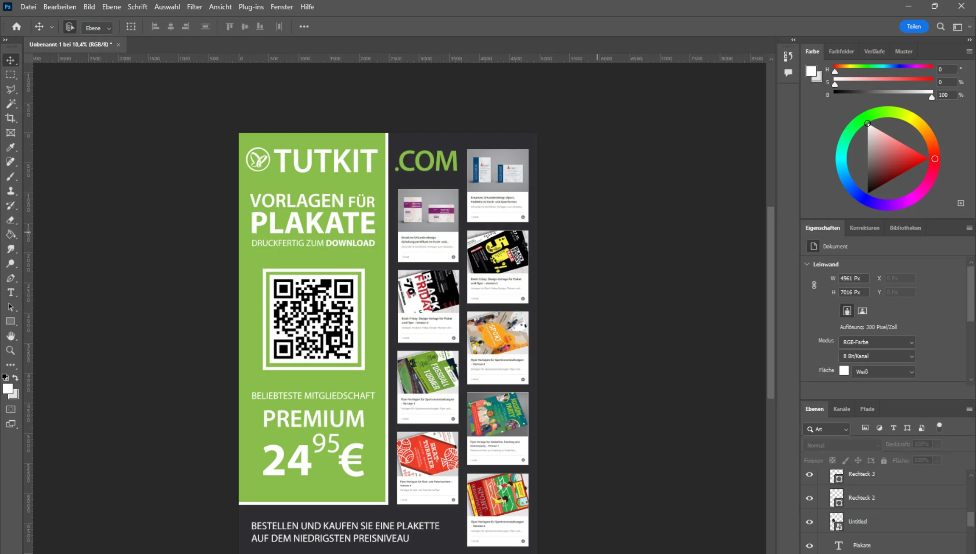Viewport: 980px width, 554px height.
Task: Hide the Plakate text layer
Action: click(x=809, y=546)
